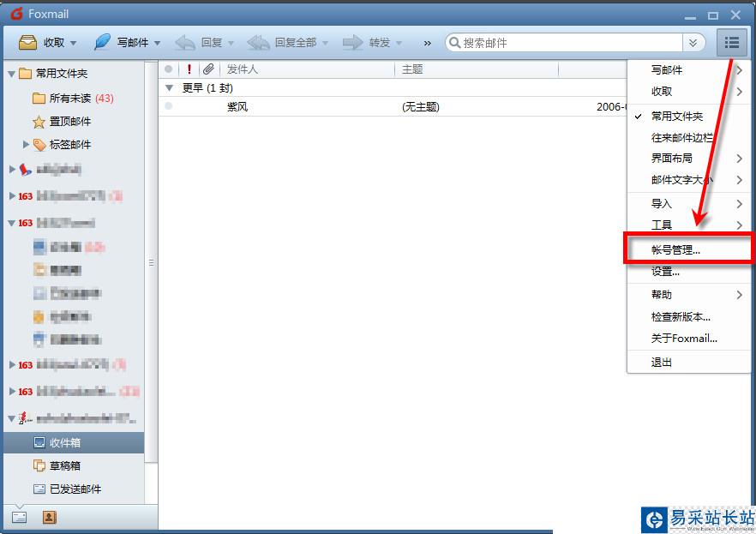Select 检查新版本... menu item
Viewport: 756px width, 534px height.
[x=688, y=316]
